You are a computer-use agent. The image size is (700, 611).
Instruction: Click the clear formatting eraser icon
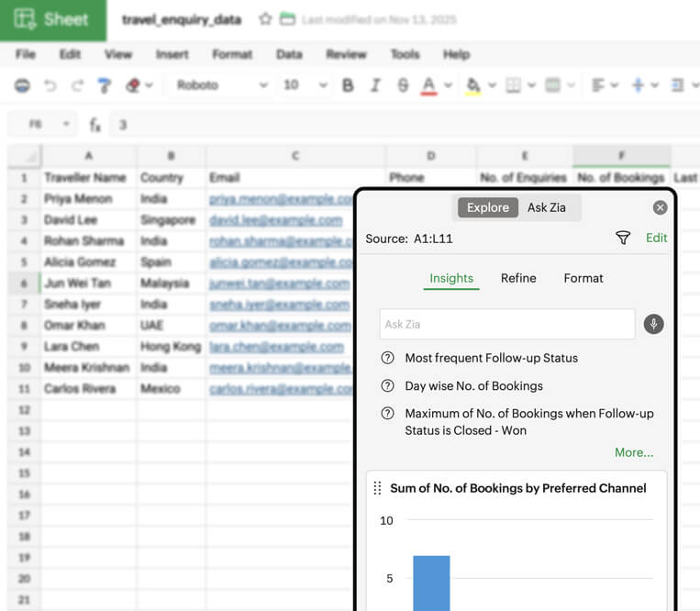pos(133,84)
